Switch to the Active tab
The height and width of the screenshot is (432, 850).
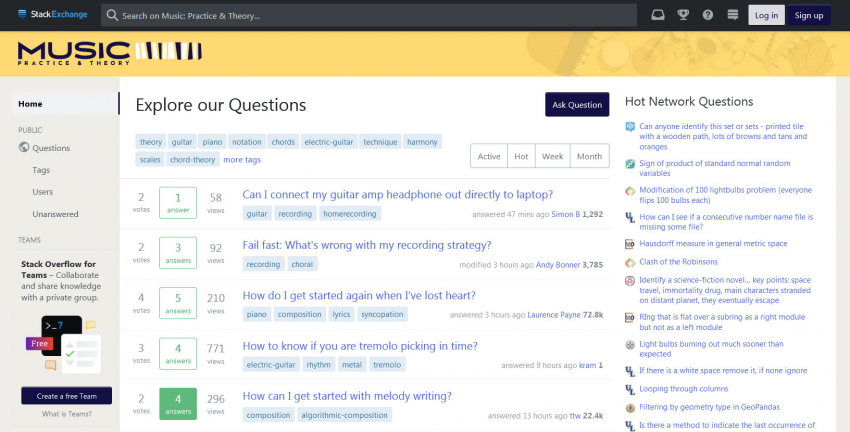[x=489, y=156]
